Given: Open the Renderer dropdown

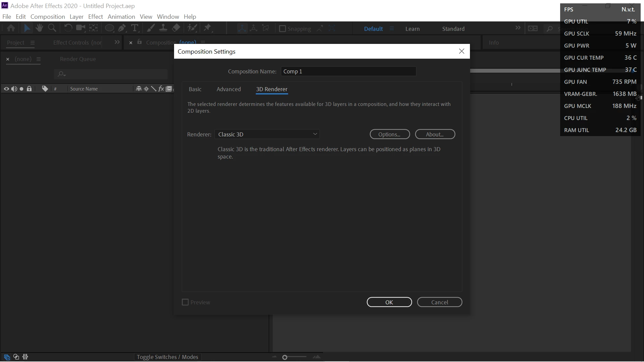Looking at the screenshot, I should (267, 134).
